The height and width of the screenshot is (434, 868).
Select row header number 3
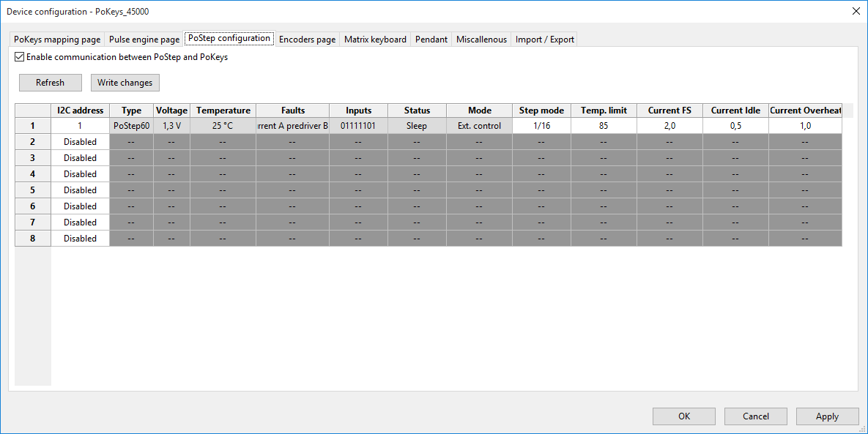tap(33, 158)
